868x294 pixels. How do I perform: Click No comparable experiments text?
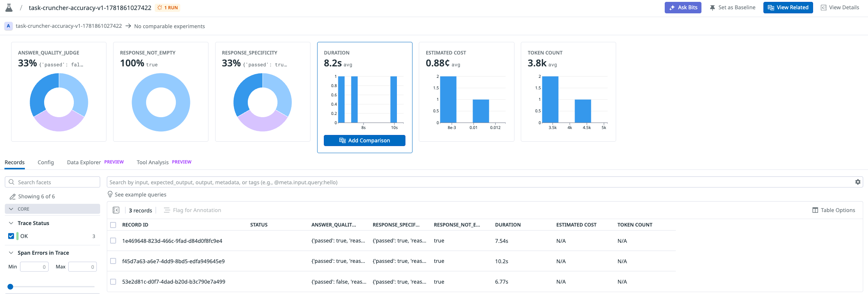point(170,26)
